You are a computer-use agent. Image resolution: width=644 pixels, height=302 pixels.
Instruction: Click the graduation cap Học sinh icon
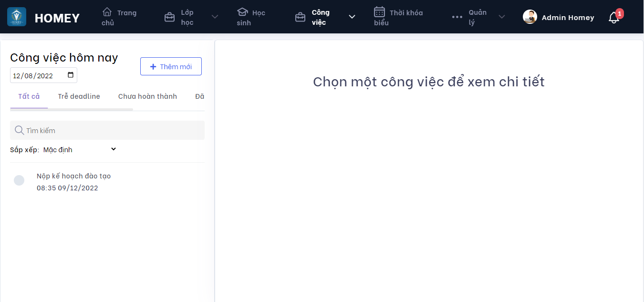click(242, 12)
